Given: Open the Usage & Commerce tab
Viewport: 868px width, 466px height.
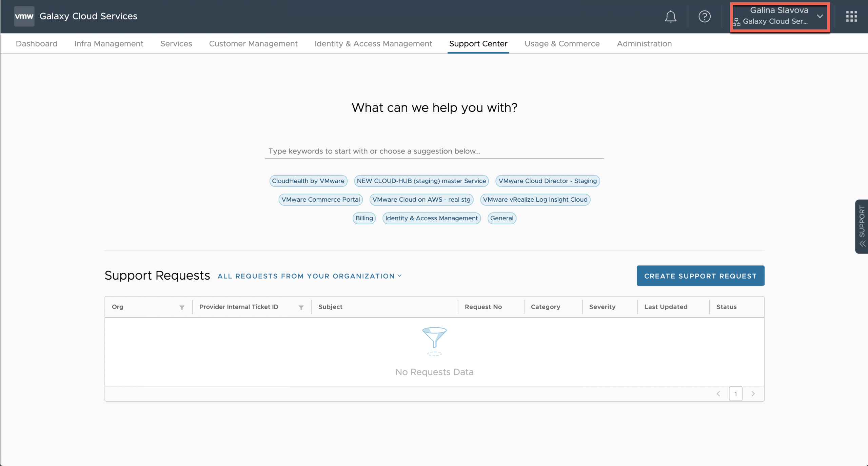Looking at the screenshot, I should [x=562, y=44].
